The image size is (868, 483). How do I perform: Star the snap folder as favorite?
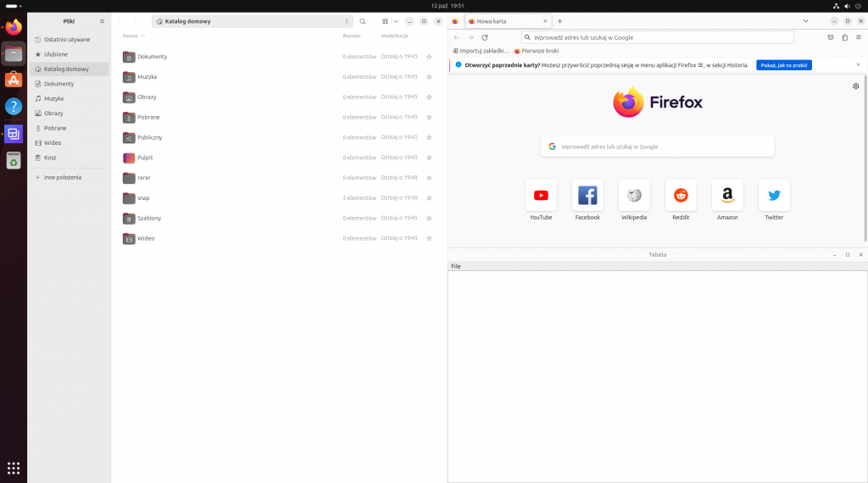point(430,198)
